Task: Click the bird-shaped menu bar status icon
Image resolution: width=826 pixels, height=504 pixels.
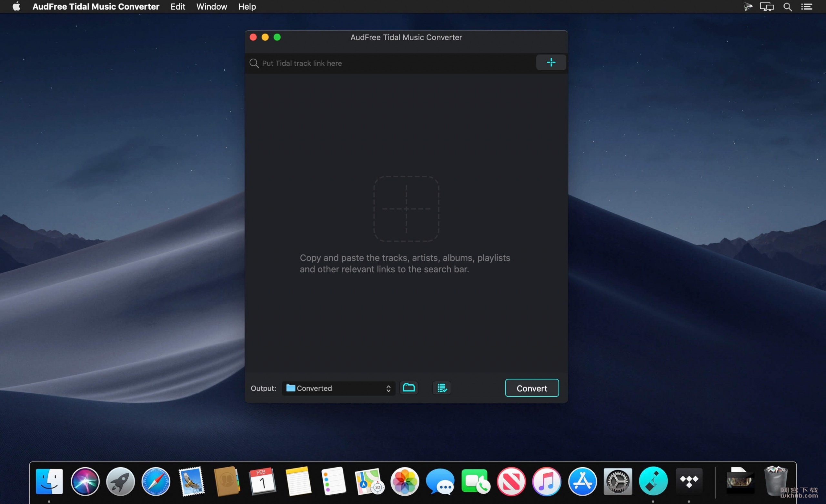Action: pyautogui.click(x=748, y=7)
